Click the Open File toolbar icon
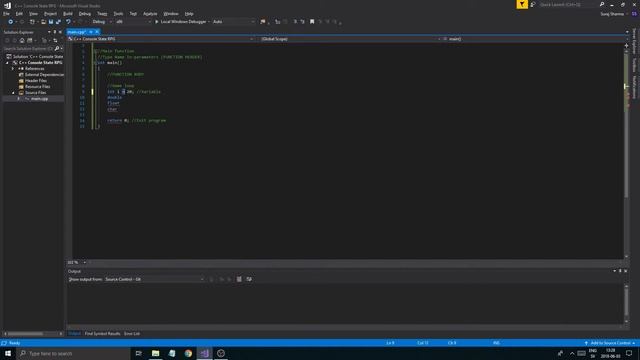The width and height of the screenshot is (640, 360). click(43, 22)
